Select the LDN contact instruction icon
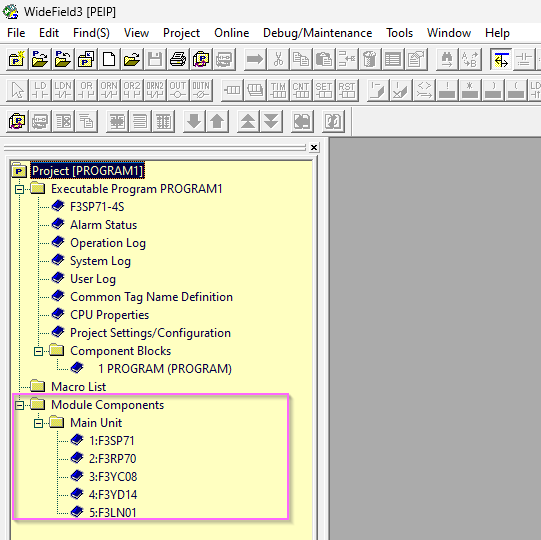The width and height of the screenshot is (541, 540). (63, 90)
